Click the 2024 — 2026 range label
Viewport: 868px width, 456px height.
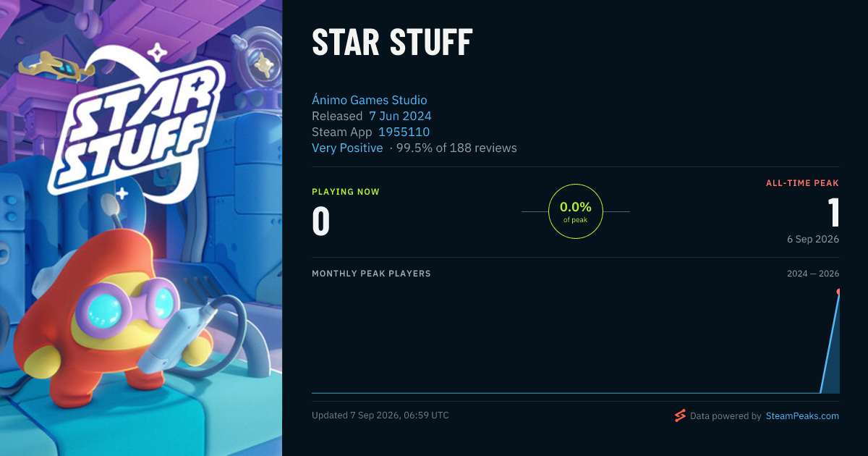coord(813,274)
